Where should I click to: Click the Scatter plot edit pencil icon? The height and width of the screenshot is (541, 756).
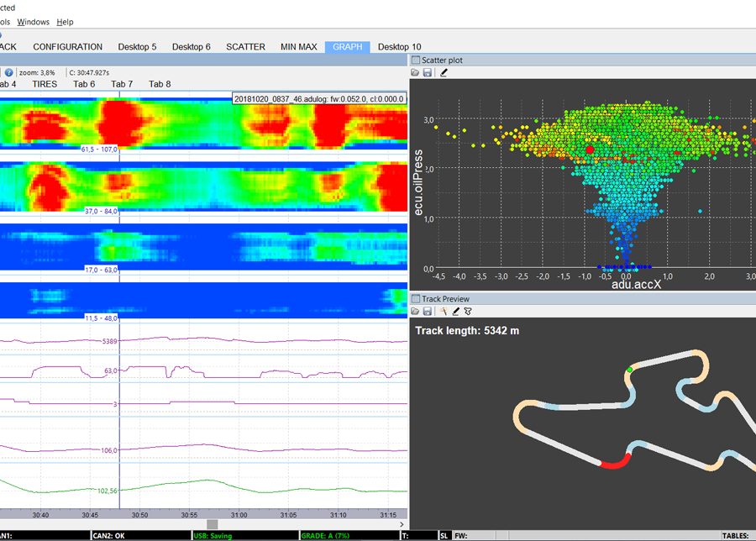(444, 73)
